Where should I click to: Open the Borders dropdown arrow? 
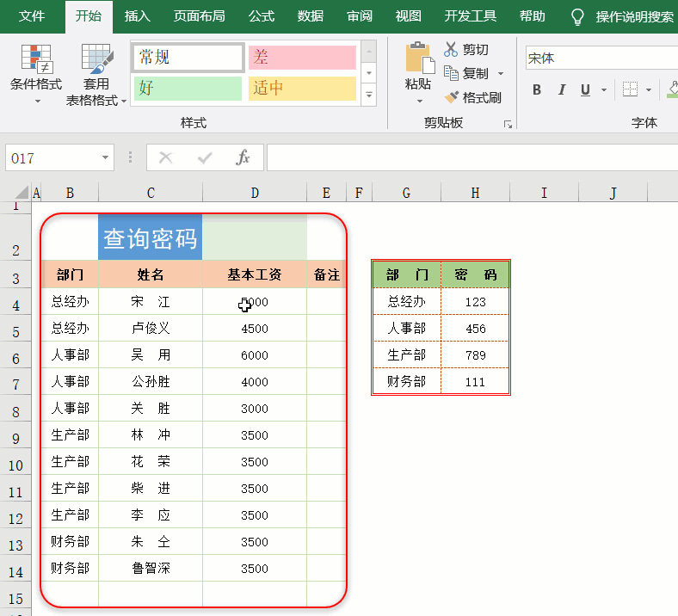[x=649, y=90]
